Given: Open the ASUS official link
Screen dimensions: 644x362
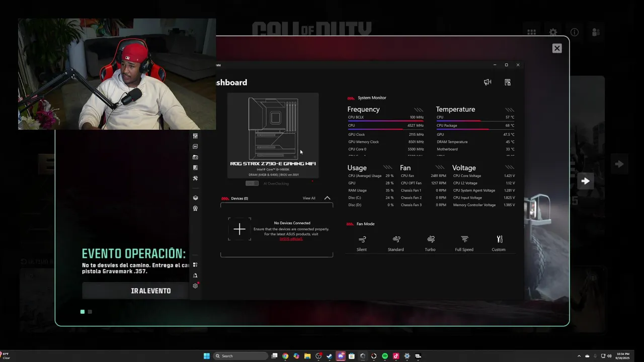Looking at the screenshot, I should click(x=291, y=238).
